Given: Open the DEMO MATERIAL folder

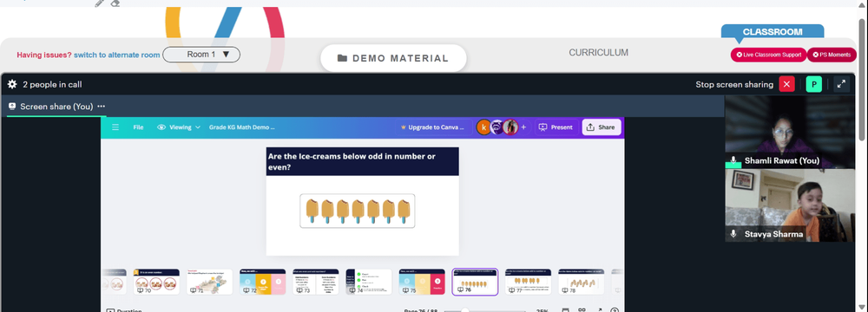Looking at the screenshot, I should [393, 58].
